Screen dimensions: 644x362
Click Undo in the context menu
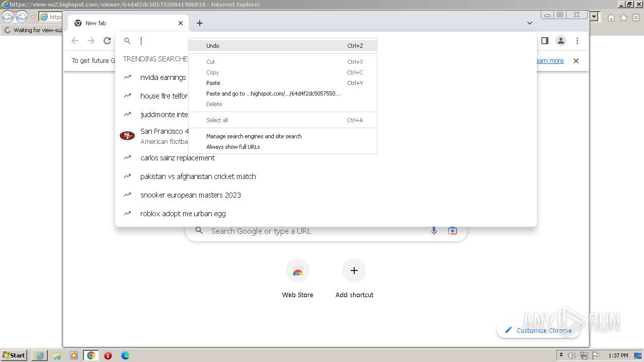(282, 46)
